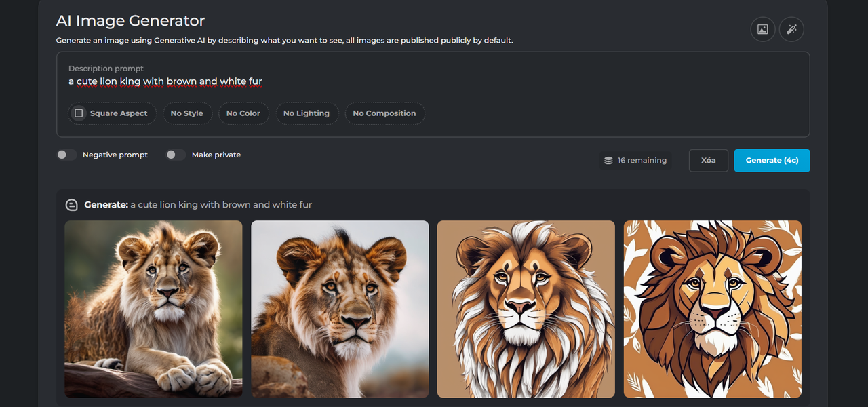Choose the No Composition option
Viewport: 868px width, 407px height.
point(384,113)
